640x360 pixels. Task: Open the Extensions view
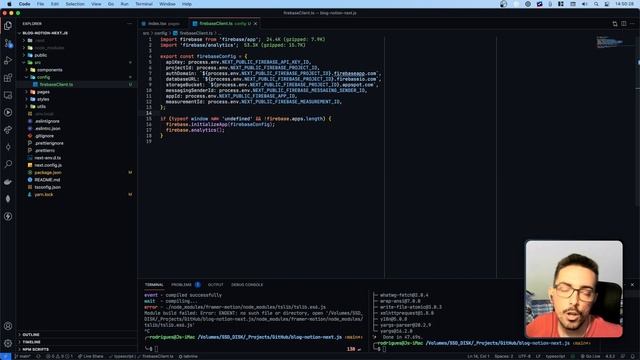(8, 78)
